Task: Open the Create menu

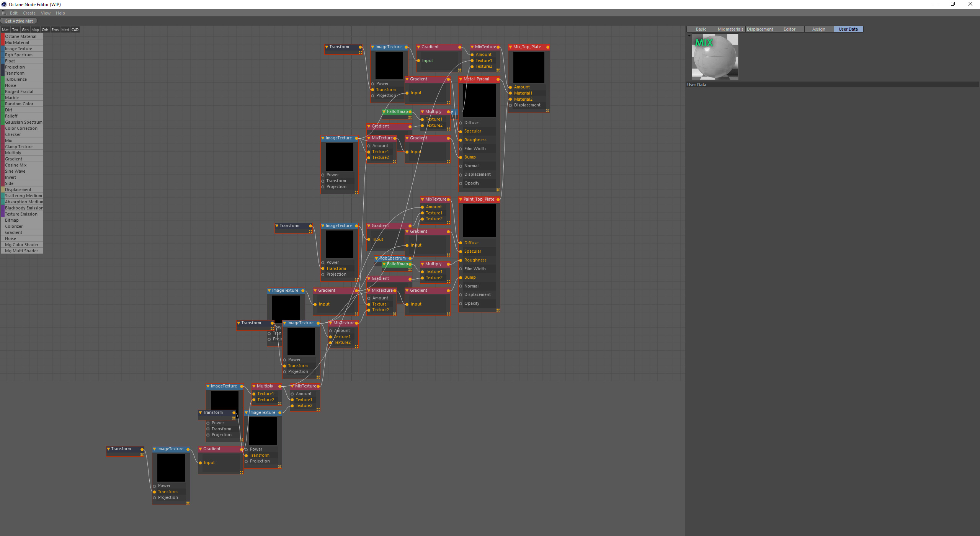Action: (x=29, y=13)
